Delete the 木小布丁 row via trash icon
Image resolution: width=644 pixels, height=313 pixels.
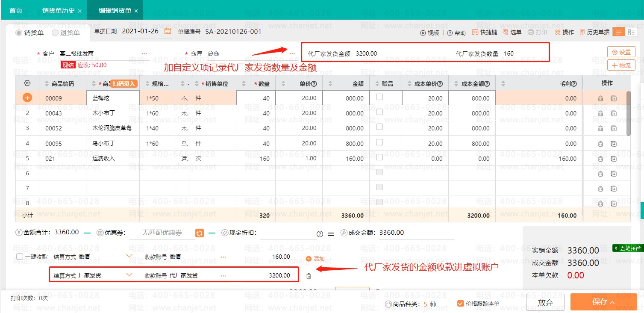(x=600, y=113)
